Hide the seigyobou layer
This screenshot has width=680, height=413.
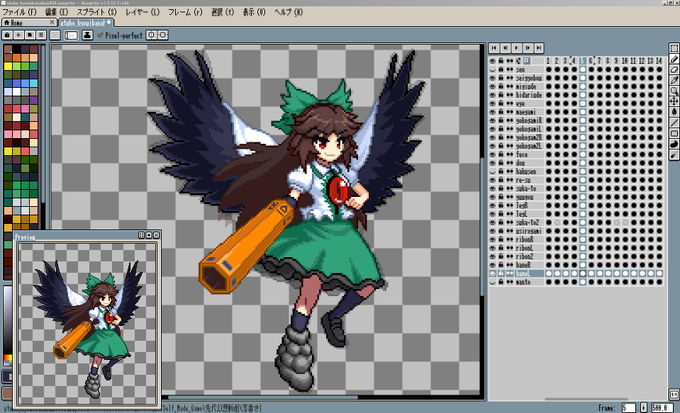[x=492, y=78]
